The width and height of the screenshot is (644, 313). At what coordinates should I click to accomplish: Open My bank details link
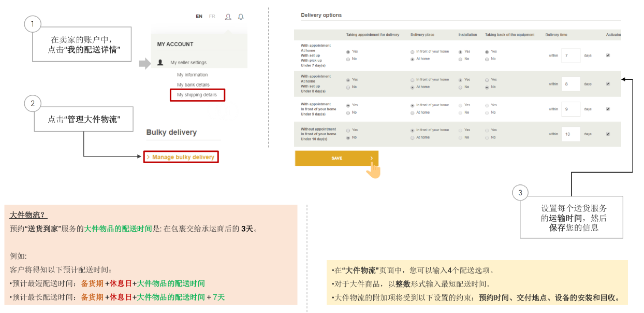(x=193, y=85)
